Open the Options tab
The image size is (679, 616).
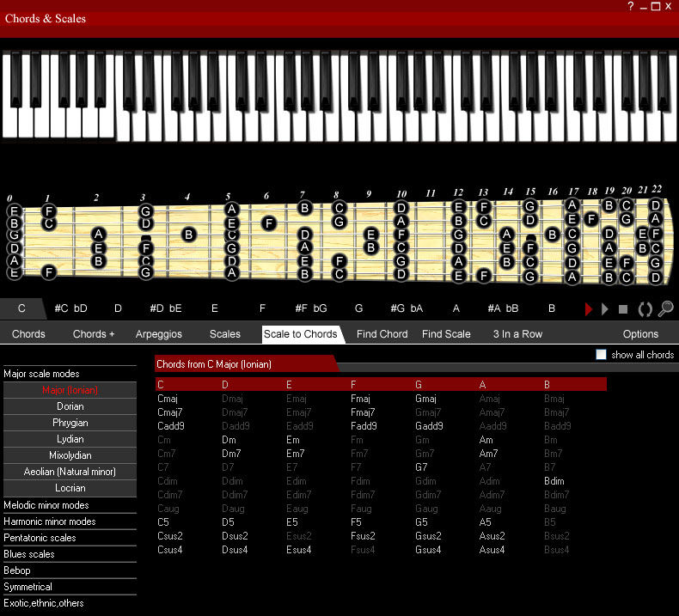coord(640,334)
